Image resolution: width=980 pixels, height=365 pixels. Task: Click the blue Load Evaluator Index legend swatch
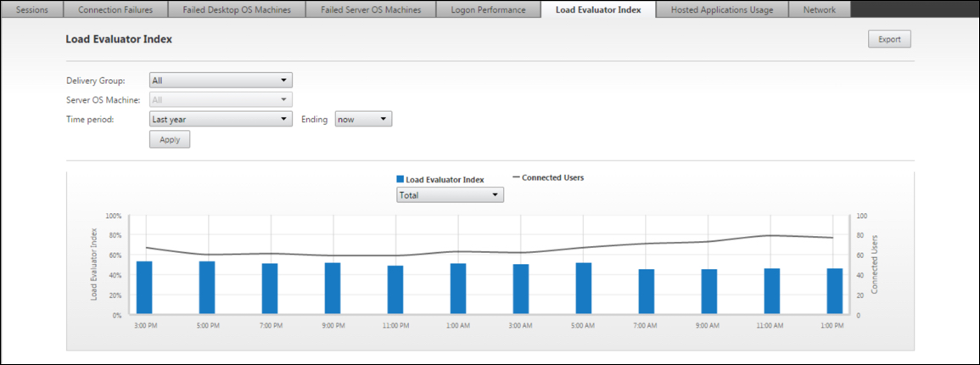(400, 179)
